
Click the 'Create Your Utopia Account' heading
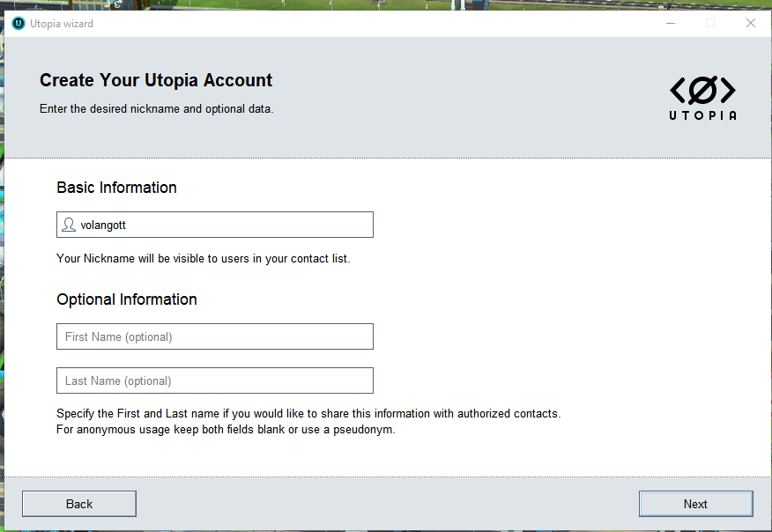pos(156,80)
